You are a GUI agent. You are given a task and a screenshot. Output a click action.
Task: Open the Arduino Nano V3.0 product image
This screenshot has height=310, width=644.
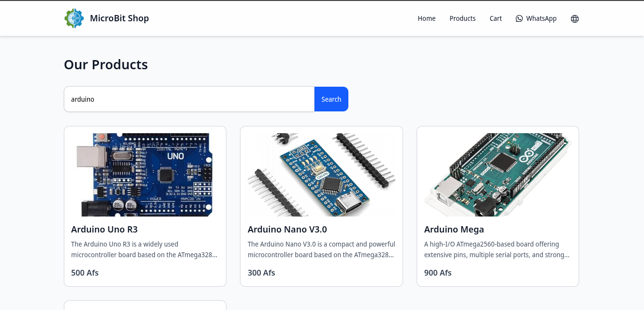(321, 175)
